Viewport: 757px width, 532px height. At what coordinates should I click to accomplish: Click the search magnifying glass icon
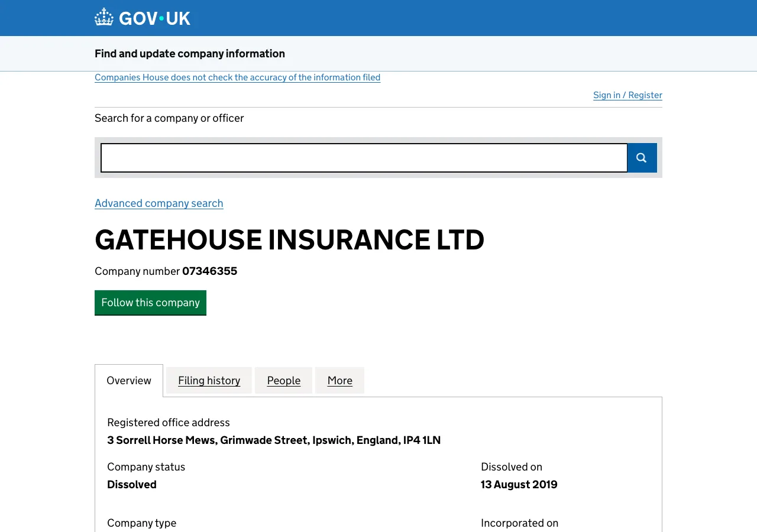(x=641, y=158)
